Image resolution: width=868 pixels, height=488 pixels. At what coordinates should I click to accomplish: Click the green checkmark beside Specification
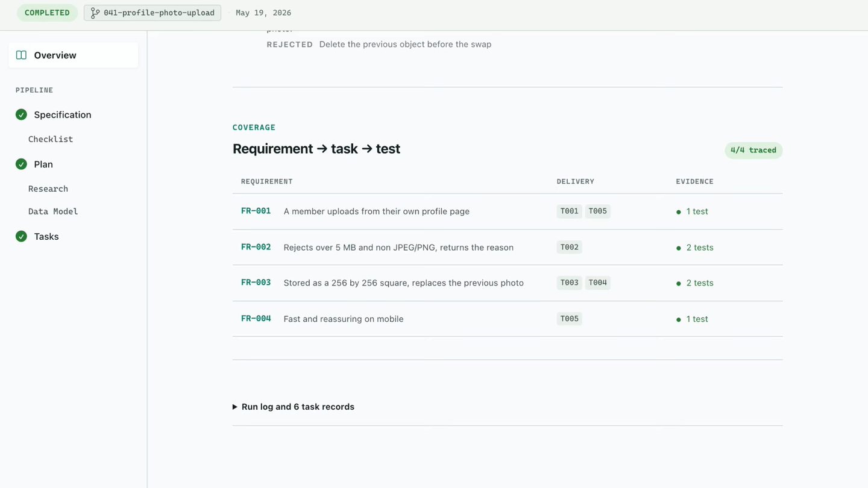[21, 114]
